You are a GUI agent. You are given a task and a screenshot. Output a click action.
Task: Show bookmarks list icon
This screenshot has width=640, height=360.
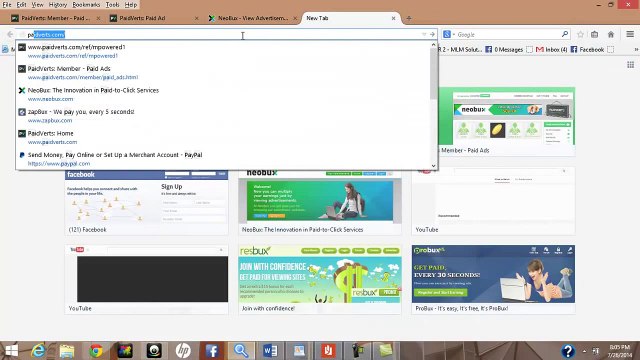(x=595, y=35)
